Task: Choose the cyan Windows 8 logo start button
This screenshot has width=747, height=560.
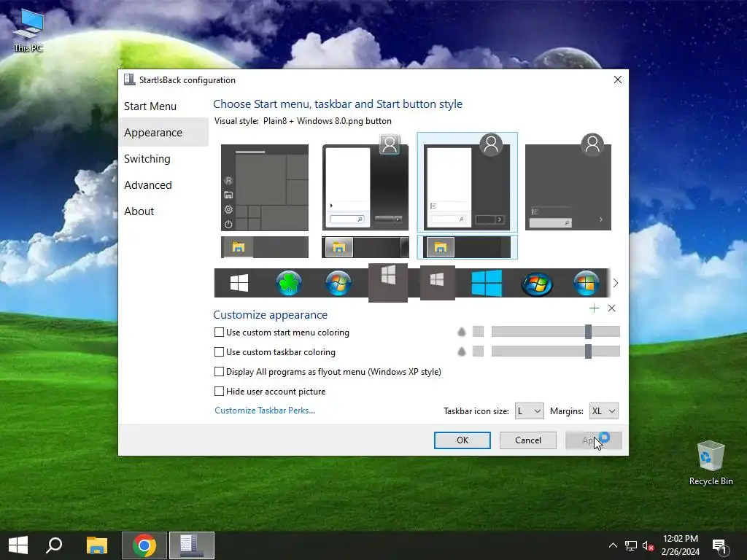Action: point(487,283)
